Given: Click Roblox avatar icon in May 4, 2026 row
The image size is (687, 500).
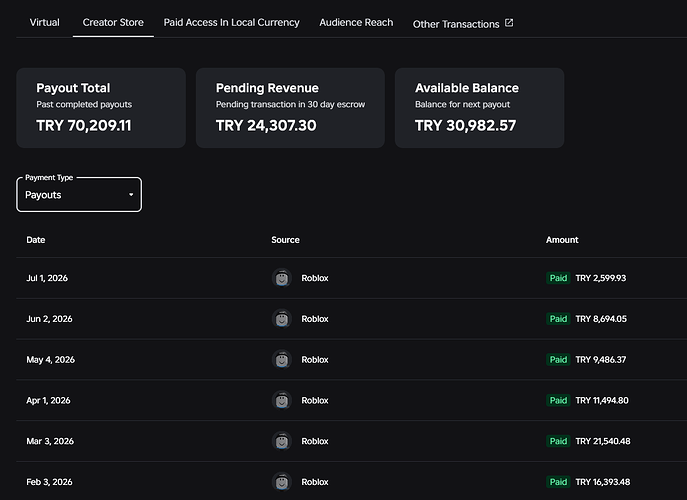Looking at the screenshot, I should (282, 359).
